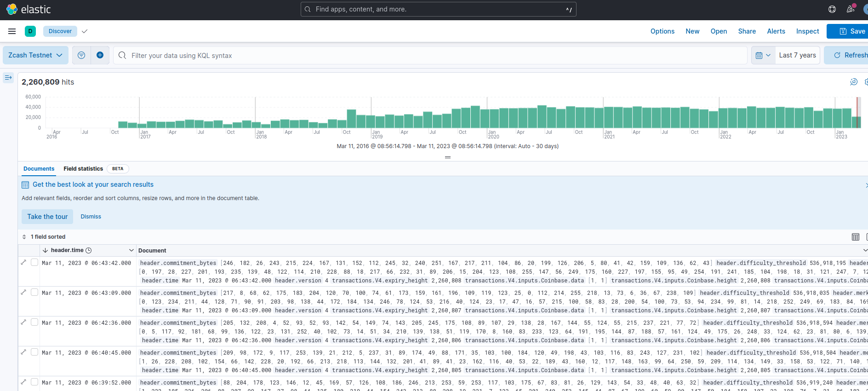Open the Inspect menu item
Image resolution: width=868 pixels, height=391 pixels.
click(807, 31)
